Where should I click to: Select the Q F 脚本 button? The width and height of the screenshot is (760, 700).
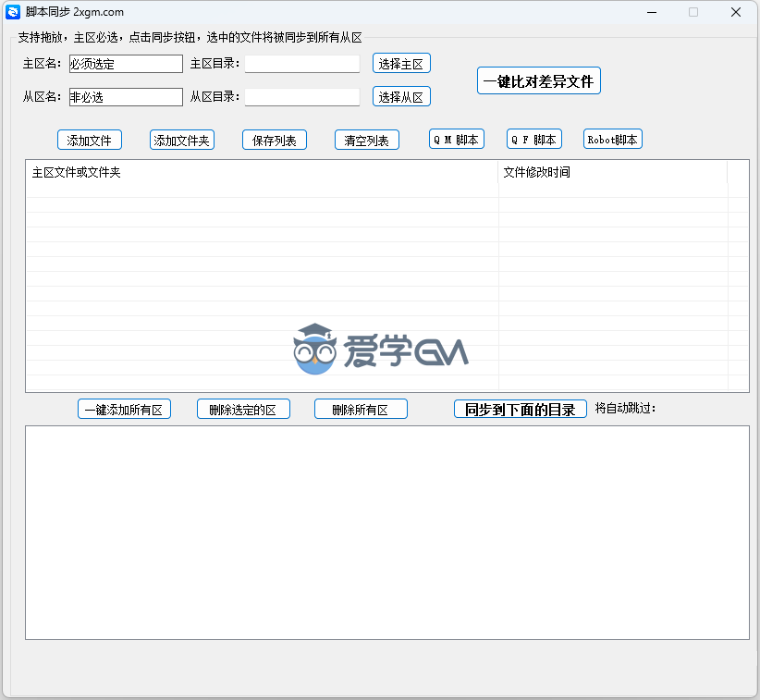click(534, 140)
